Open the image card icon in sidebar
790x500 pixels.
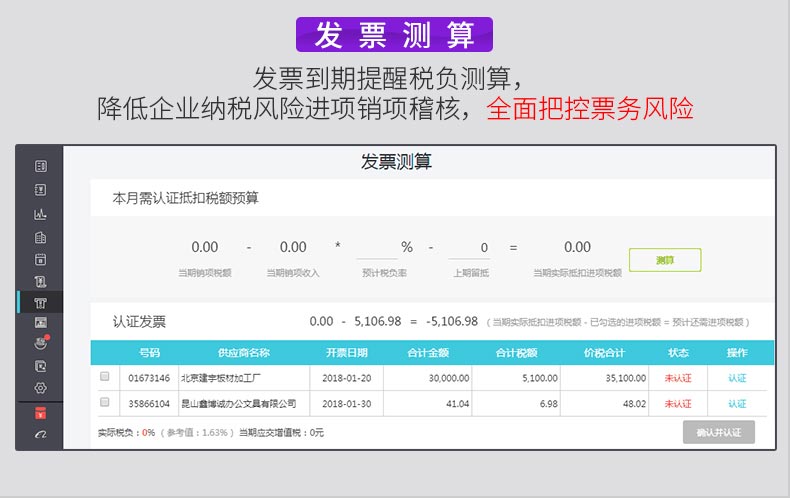[40, 322]
